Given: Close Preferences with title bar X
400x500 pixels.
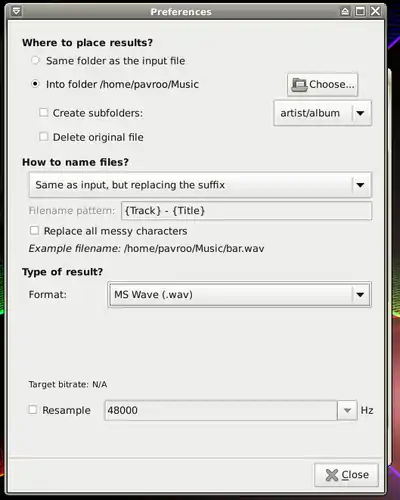Looking at the screenshot, I should (x=376, y=11).
